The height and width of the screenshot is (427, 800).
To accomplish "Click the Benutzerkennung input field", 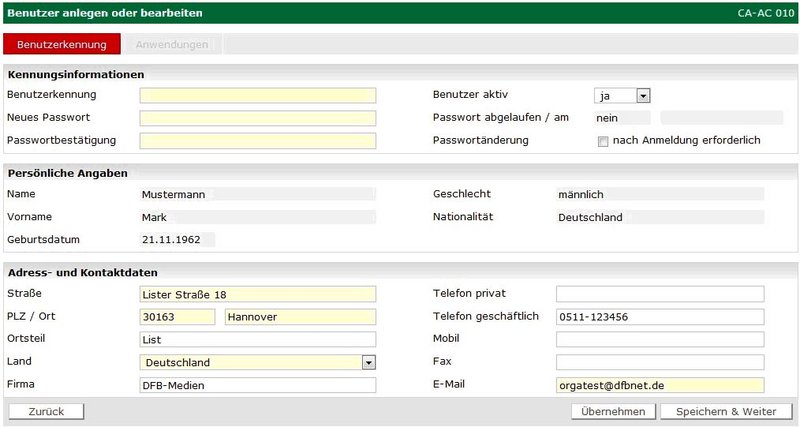I will [x=257, y=95].
